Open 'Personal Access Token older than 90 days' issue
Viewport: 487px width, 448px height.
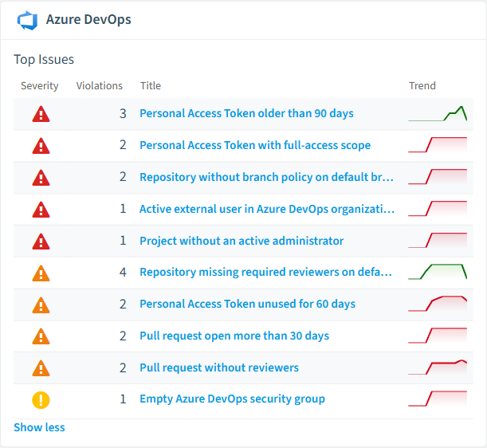pyautogui.click(x=246, y=114)
